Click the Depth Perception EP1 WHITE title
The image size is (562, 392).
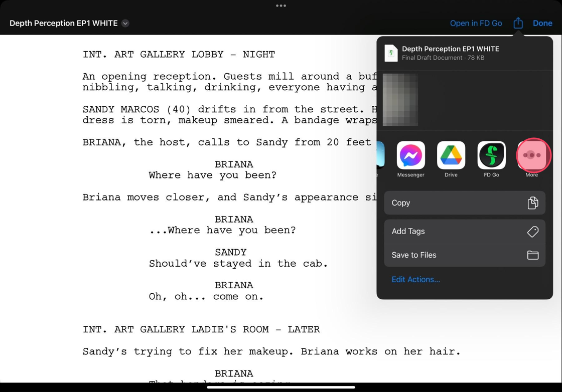63,23
